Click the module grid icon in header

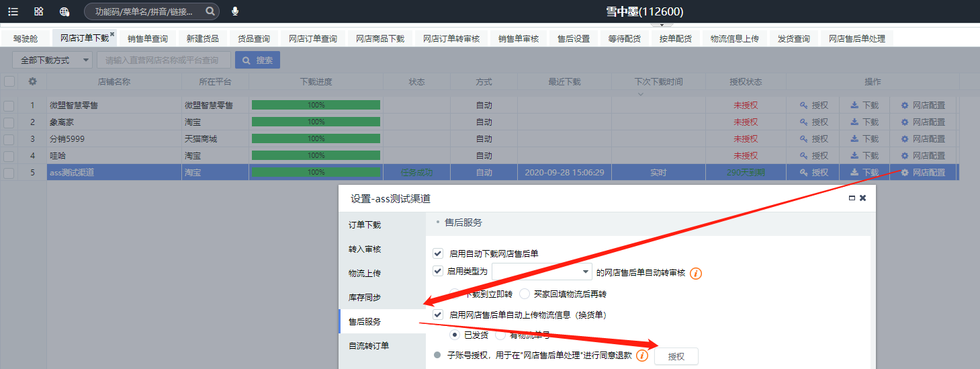(x=38, y=11)
